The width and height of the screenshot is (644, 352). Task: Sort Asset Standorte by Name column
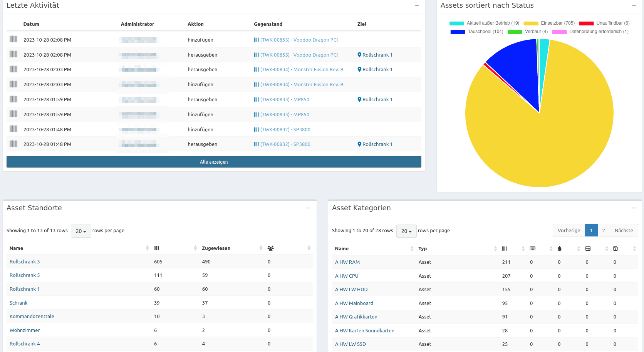(79, 248)
